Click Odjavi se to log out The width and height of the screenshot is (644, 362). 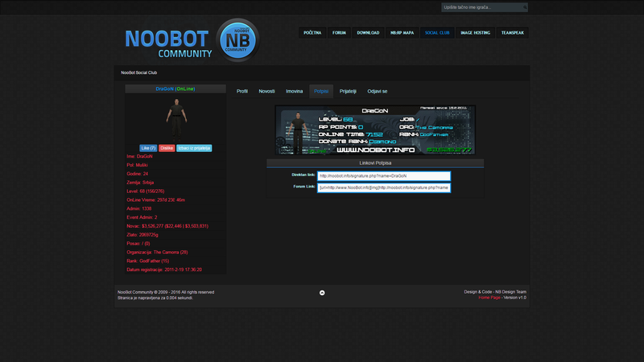coord(378,91)
